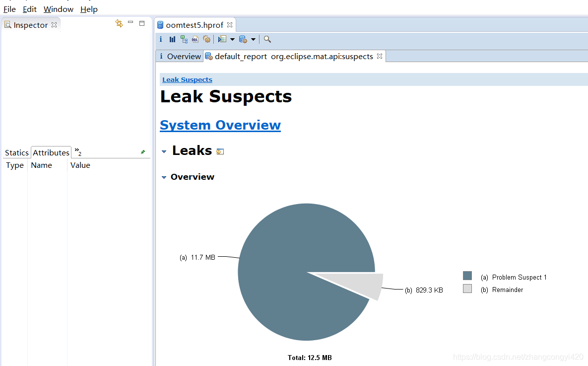Run the reports icon in toolbar
The height and width of the screenshot is (366, 588).
tap(222, 39)
